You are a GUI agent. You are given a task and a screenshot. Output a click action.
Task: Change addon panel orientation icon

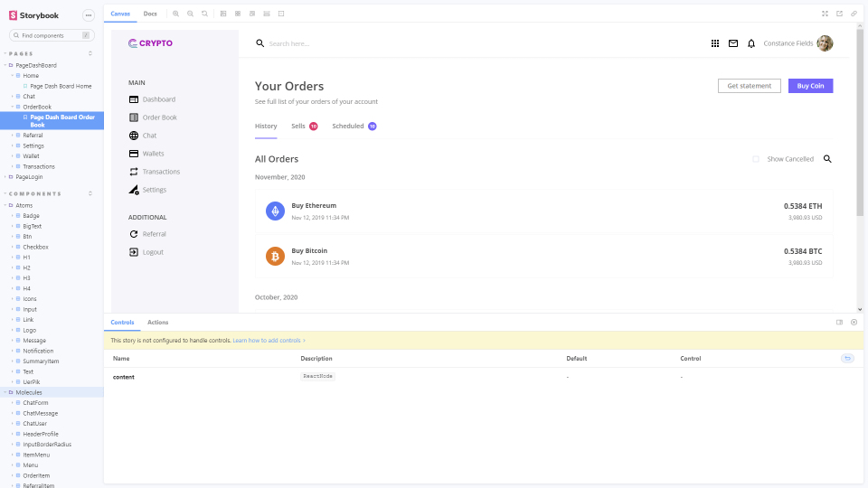[x=839, y=322]
